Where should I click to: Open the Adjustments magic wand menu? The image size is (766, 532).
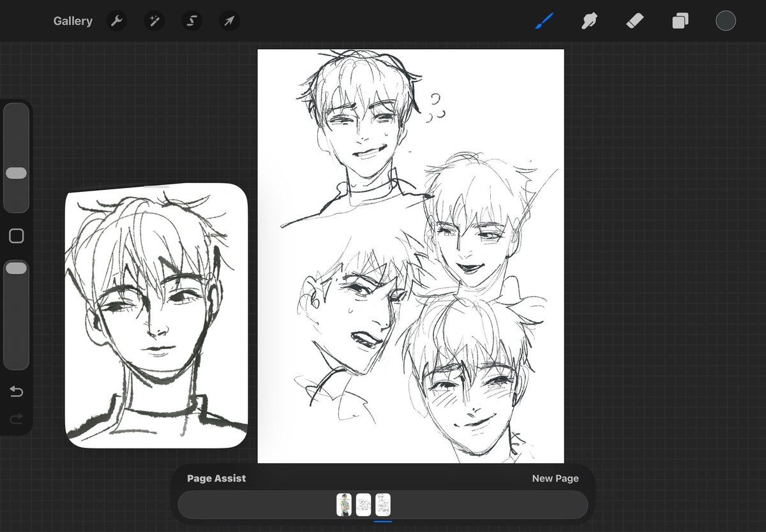(154, 20)
